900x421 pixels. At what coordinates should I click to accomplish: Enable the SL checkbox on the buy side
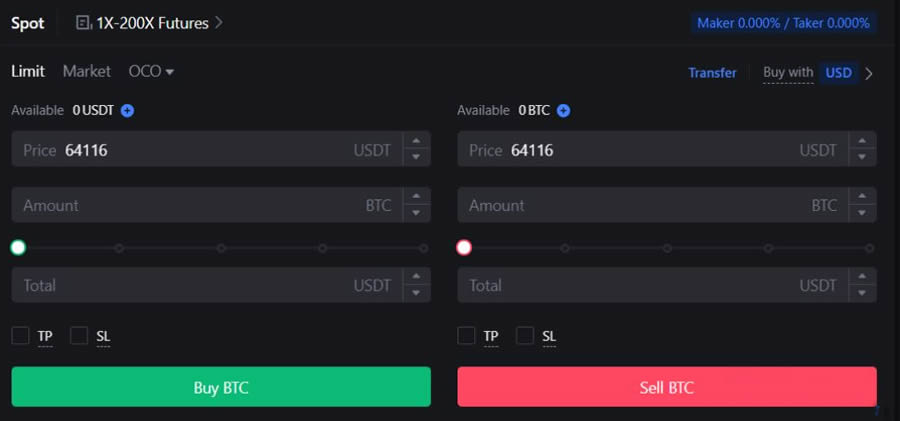point(79,336)
